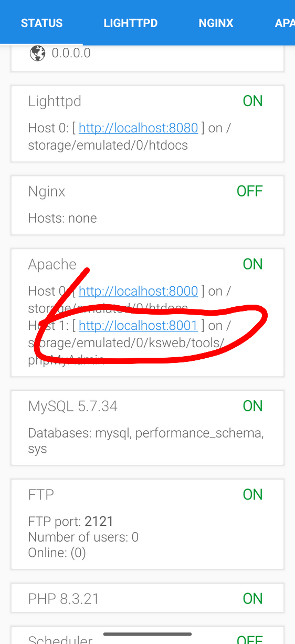Open the http://localhost:8001 phpMyAdmin link
The width and height of the screenshot is (295, 644).
click(138, 326)
